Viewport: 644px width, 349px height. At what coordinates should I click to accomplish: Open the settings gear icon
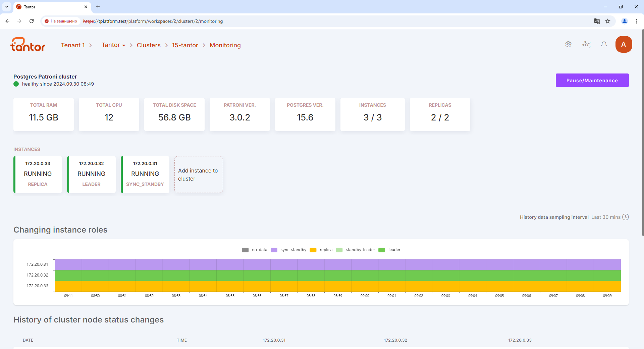pyautogui.click(x=568, y=44)
